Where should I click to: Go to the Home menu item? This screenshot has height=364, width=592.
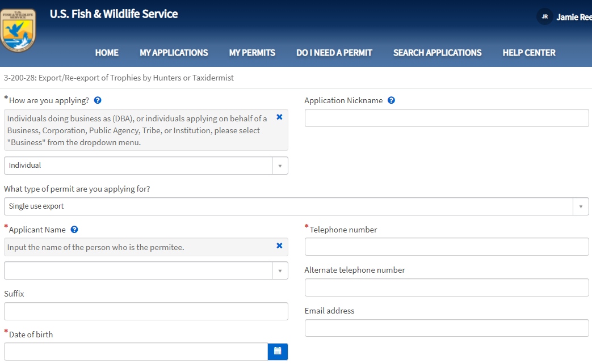tap(107, 53)
